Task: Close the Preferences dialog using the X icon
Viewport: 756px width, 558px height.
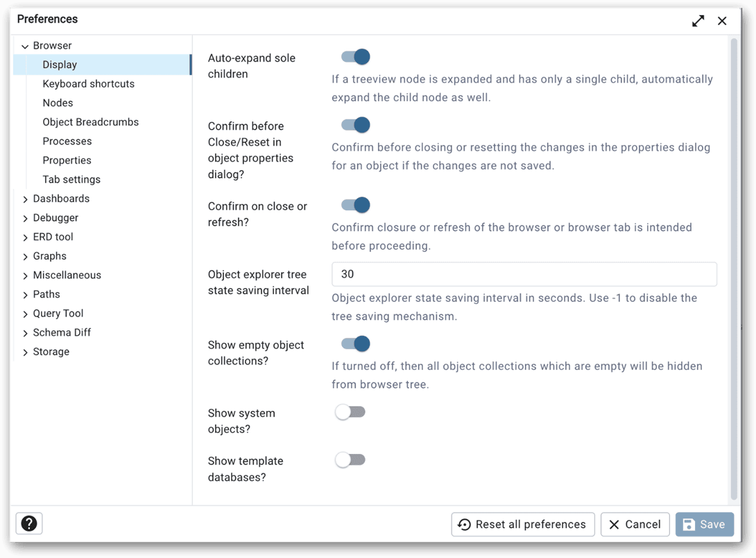Action: point(722,21)
